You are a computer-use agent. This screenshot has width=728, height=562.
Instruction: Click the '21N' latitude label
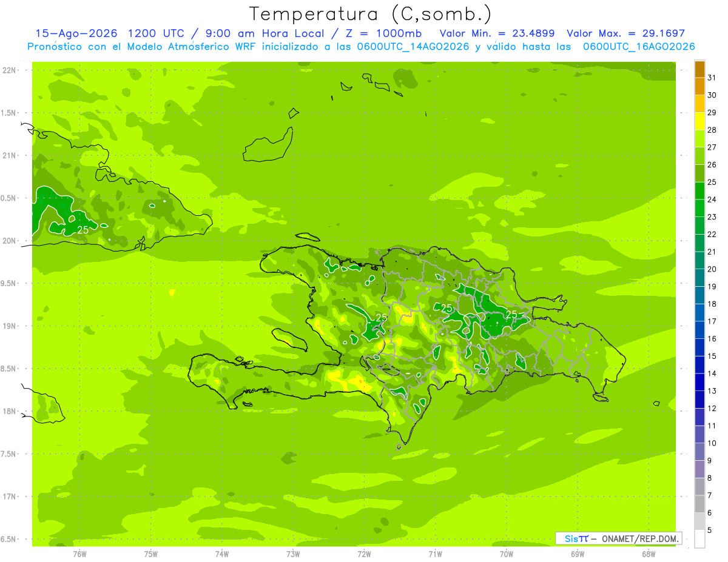click(x=10, y=155)
